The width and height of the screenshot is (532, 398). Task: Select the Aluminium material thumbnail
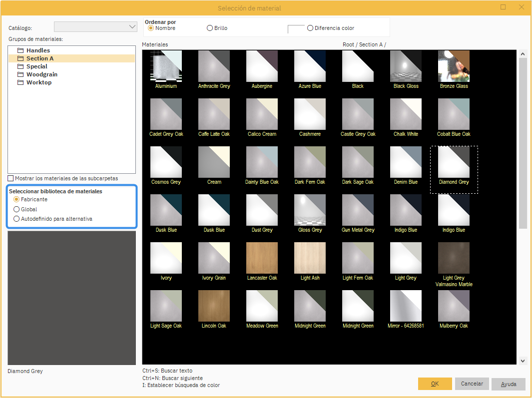pos(166,66)
